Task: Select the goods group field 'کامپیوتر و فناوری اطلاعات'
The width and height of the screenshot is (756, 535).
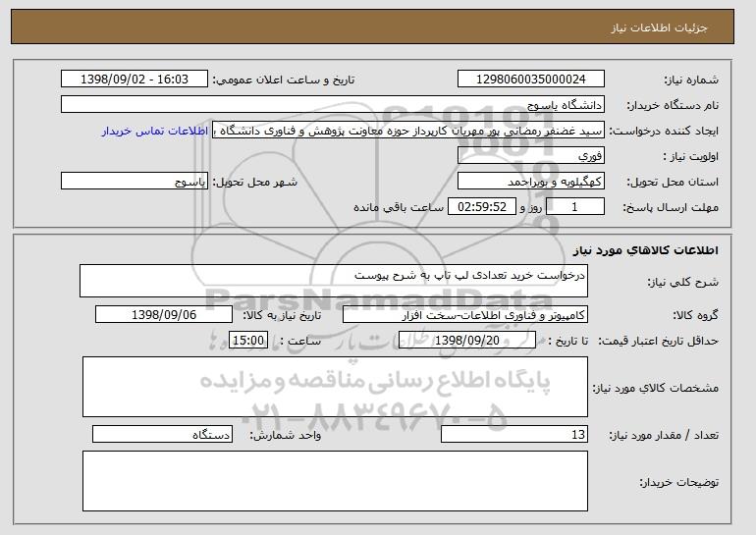Action: pos(465,315)
